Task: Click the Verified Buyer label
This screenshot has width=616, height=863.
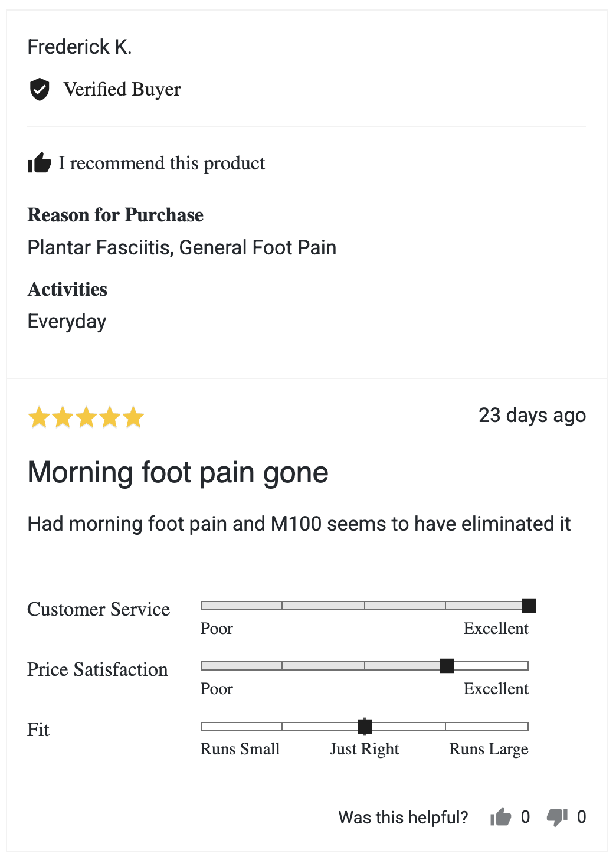Action: coord(122,89)
